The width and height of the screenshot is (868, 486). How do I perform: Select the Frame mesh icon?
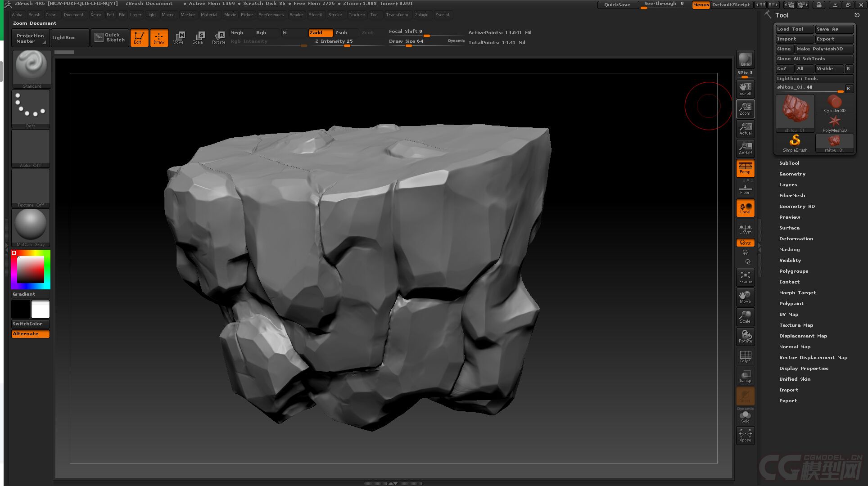(x=745, y=277)
